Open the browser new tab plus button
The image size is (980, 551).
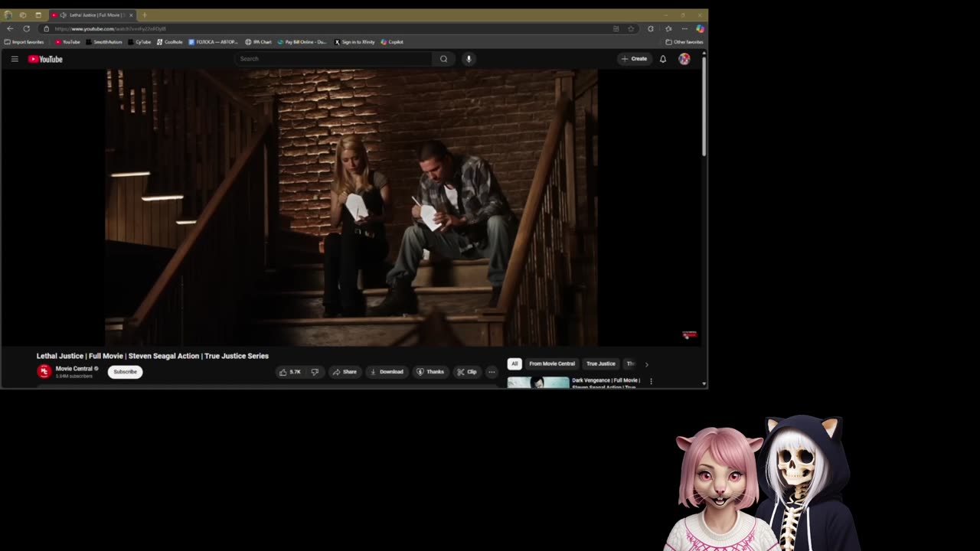click(144, 15)
